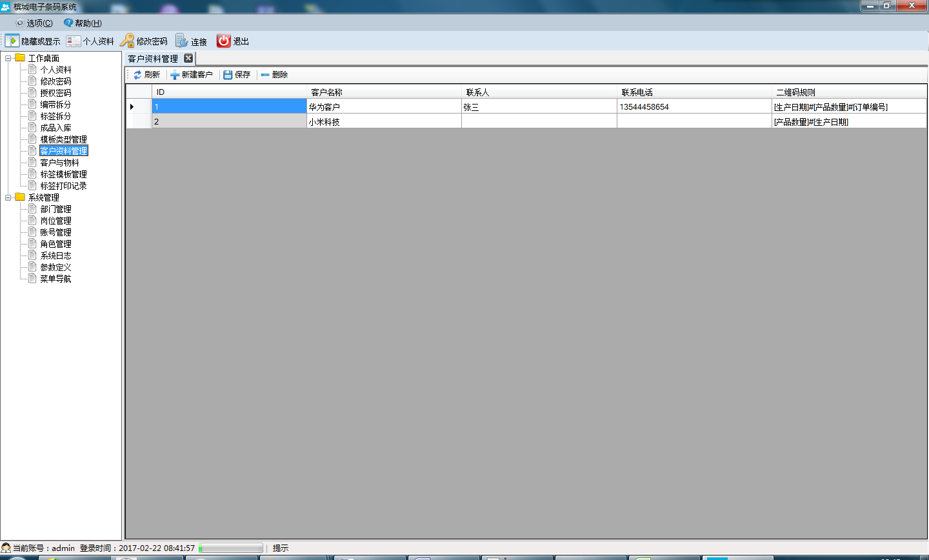Select row indicator arrow for first record

click(x=132, y=106)
